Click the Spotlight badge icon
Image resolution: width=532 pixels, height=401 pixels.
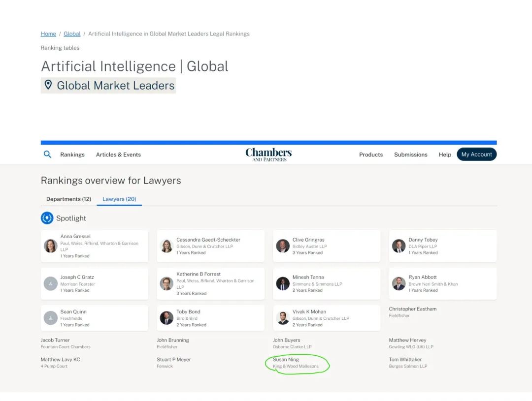pyautogui.click(x=47, y=218)
